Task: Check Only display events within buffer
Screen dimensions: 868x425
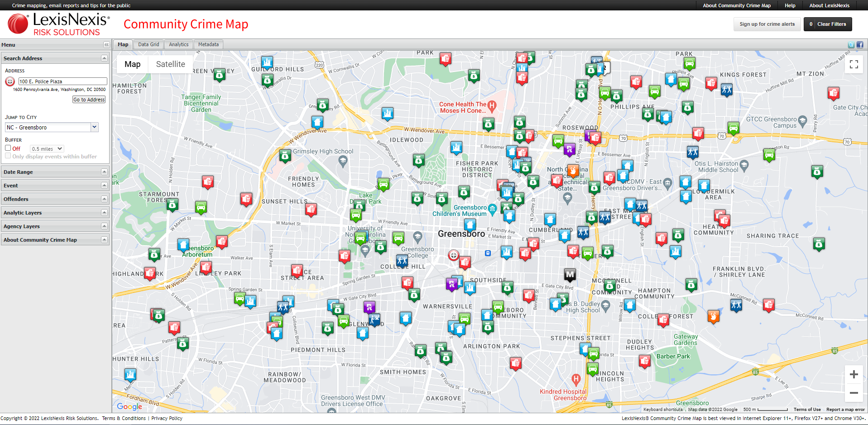Action: click(8, 156)
